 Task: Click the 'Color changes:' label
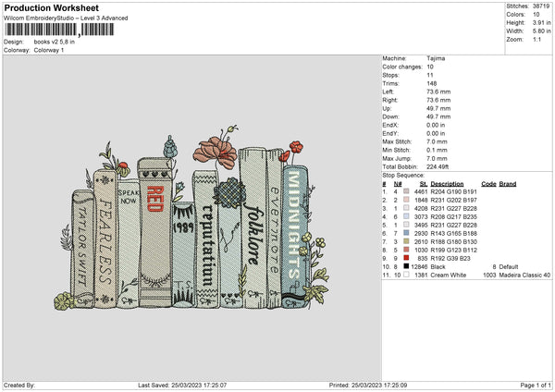402,67
